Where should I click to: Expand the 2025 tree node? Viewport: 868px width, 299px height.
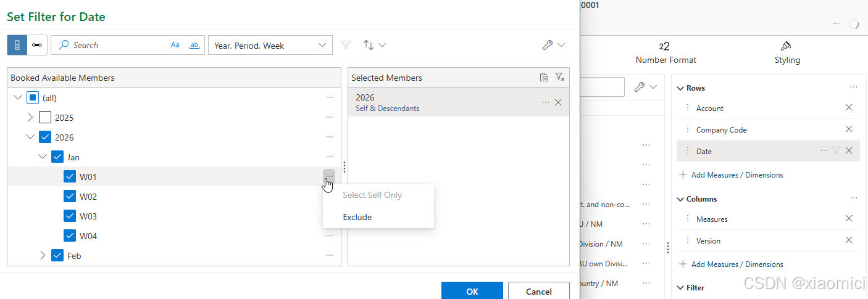pyautogui.click(x=30, y=117)
